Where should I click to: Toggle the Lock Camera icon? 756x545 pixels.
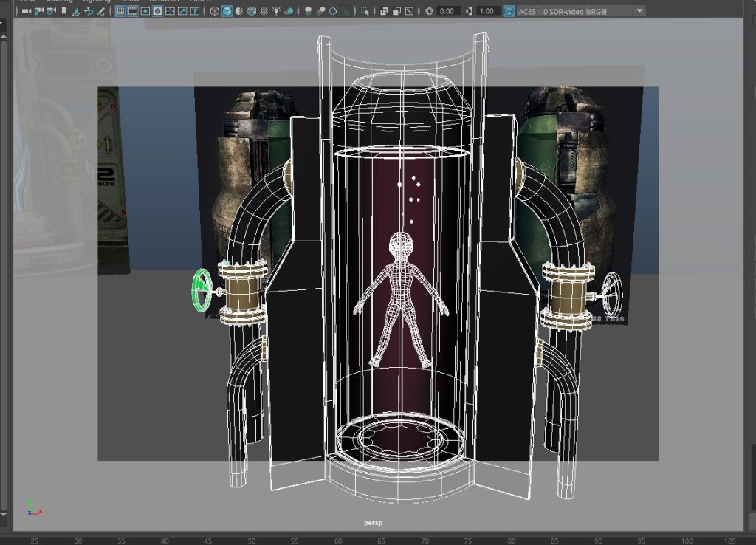38,11
